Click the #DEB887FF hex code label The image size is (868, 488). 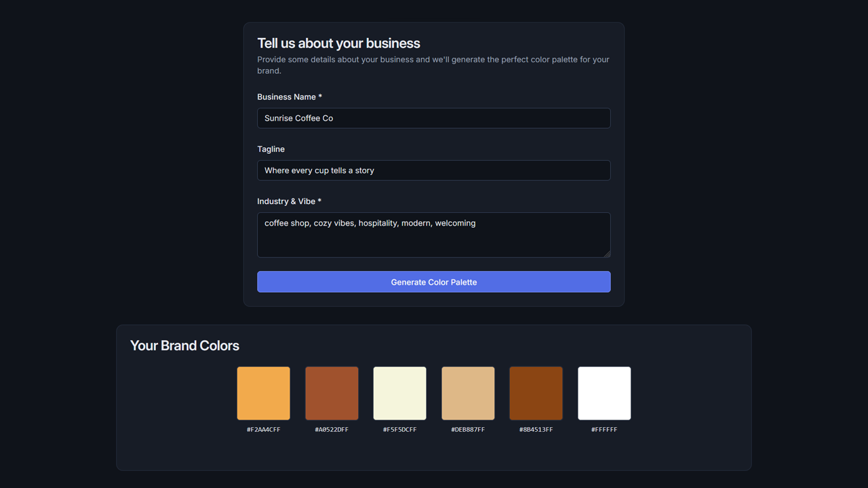[x=468, y=430]
